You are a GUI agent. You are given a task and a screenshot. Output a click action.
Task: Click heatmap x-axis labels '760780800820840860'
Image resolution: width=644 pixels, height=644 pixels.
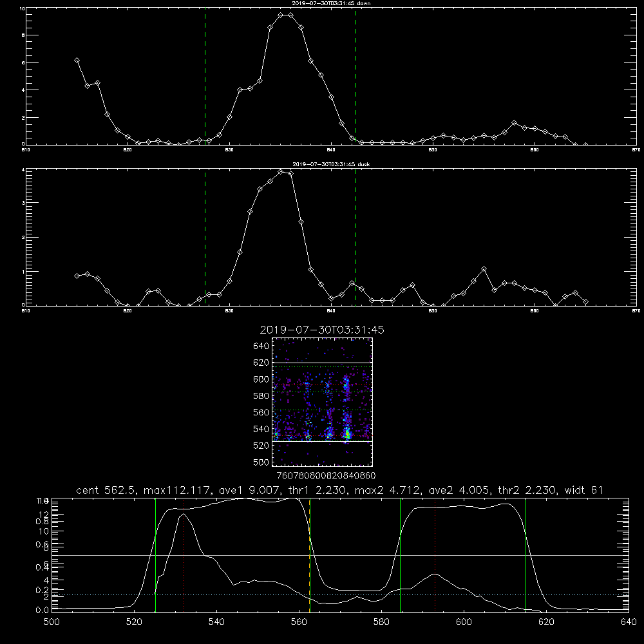click(x=327, y=475)
